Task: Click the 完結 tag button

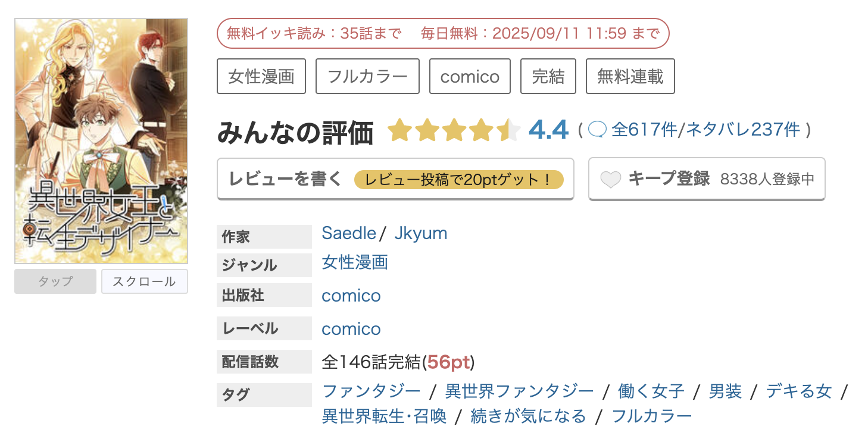Action: tap(548, 76)
